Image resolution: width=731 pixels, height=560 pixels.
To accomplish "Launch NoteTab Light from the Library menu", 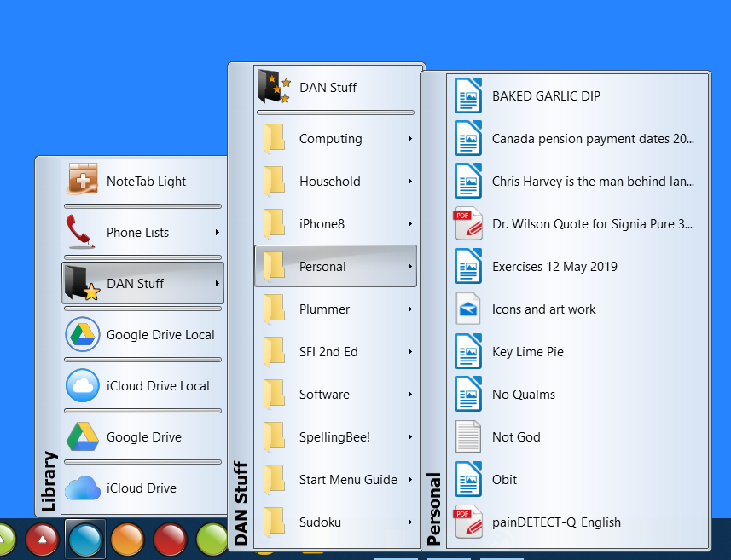I will click(145, 182).
